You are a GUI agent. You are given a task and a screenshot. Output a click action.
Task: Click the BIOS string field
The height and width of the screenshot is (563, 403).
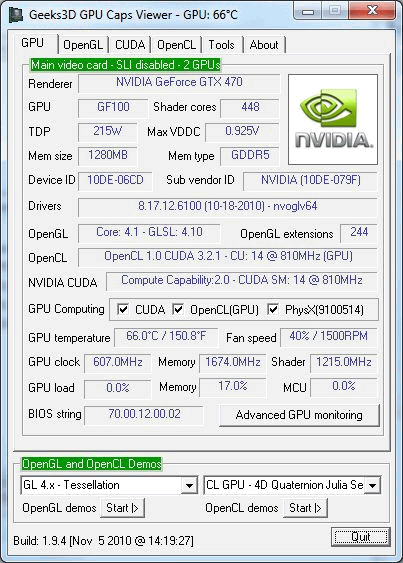tap(144, 415)
